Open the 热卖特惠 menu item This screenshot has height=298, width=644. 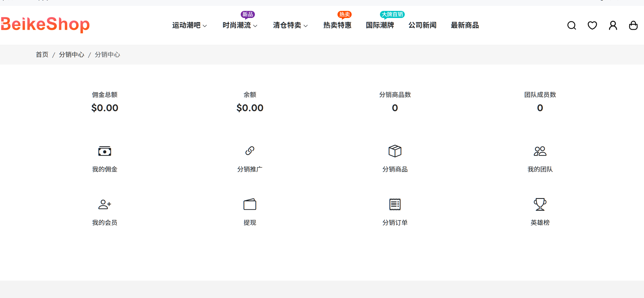[337, 25]
